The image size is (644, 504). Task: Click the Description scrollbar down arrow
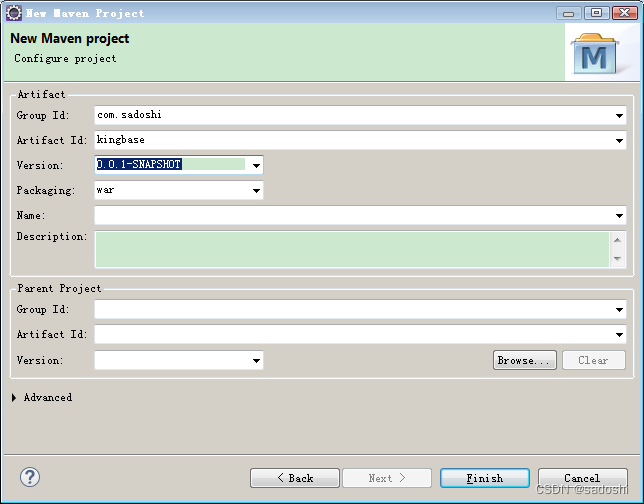[617, 258]
